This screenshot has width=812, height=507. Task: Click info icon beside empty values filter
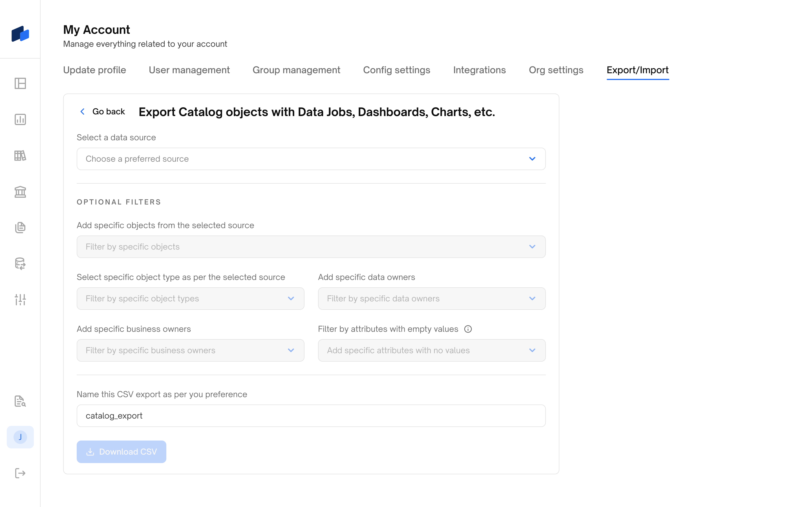point(468,329)
